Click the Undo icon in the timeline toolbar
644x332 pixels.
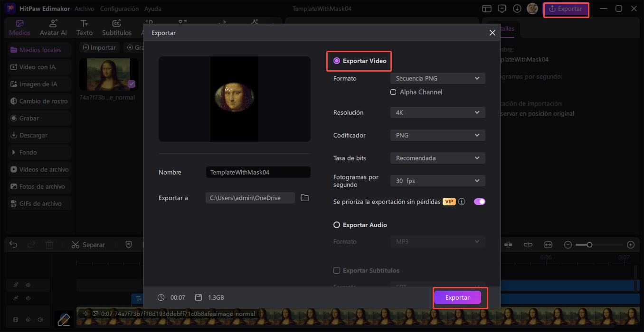[13, 244]
